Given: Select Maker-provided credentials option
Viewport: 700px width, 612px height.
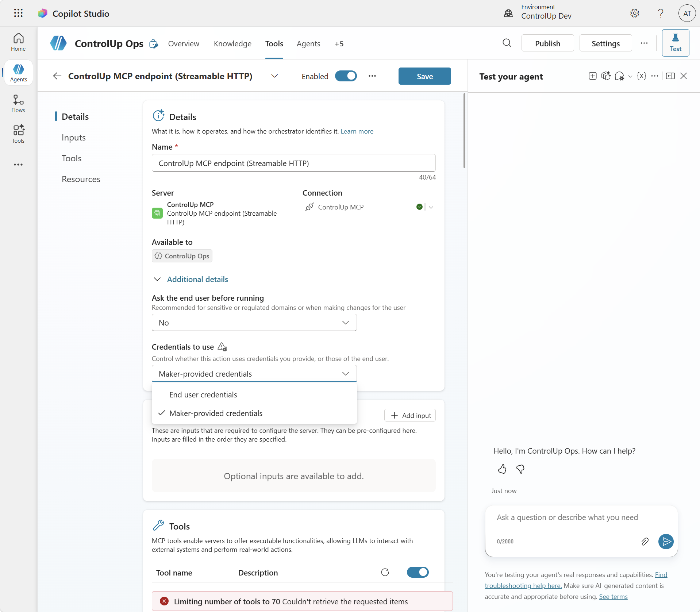Looking at the screenshot, I should 254,413.
